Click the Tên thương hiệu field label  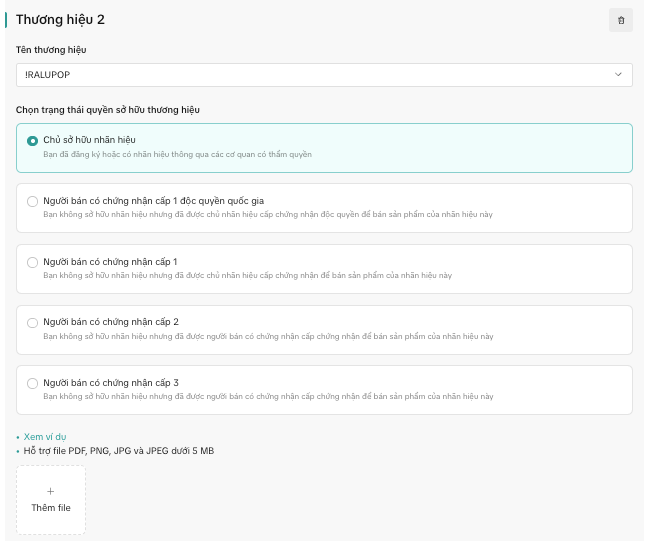[51, 49]
